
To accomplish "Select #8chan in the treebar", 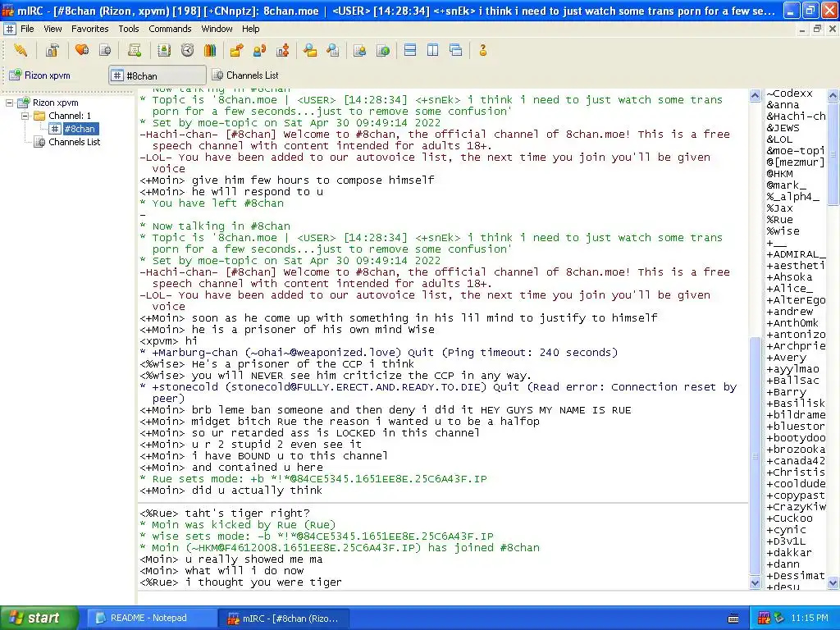I will coord(80,129).
